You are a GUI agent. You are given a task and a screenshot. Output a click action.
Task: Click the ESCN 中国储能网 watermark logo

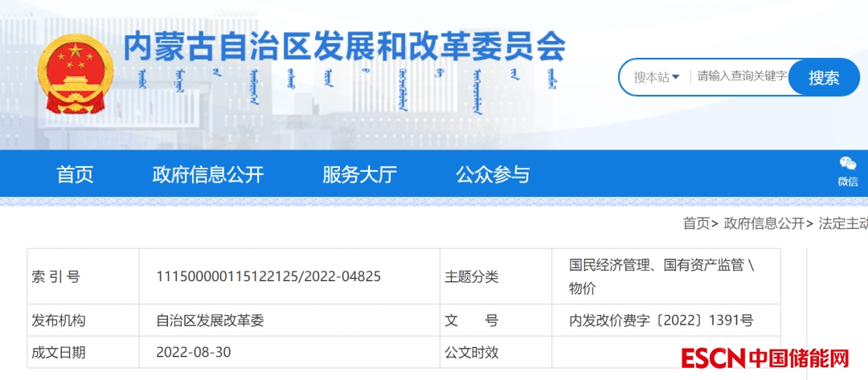tap(765, 358)
